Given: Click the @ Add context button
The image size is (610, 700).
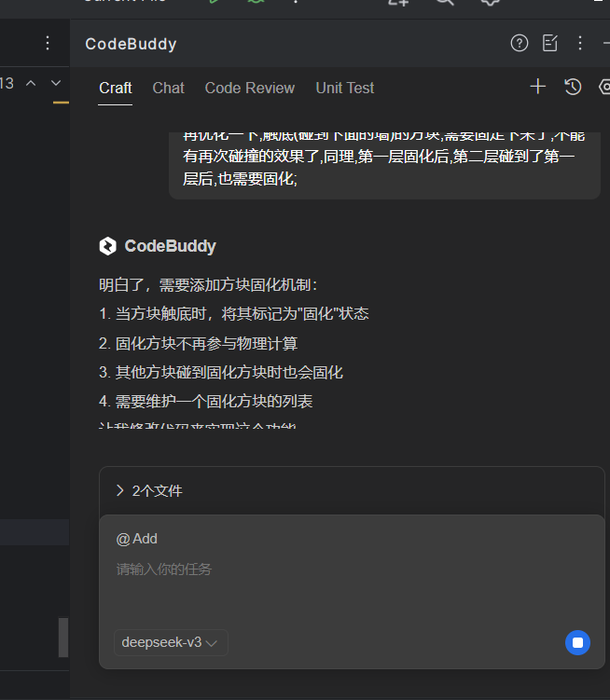Looking at the screenshot, I should click(x=137, y=539).
